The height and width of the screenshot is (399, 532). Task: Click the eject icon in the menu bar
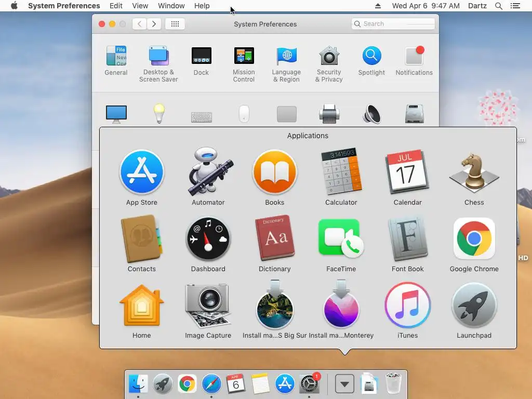tap(378, 6)
